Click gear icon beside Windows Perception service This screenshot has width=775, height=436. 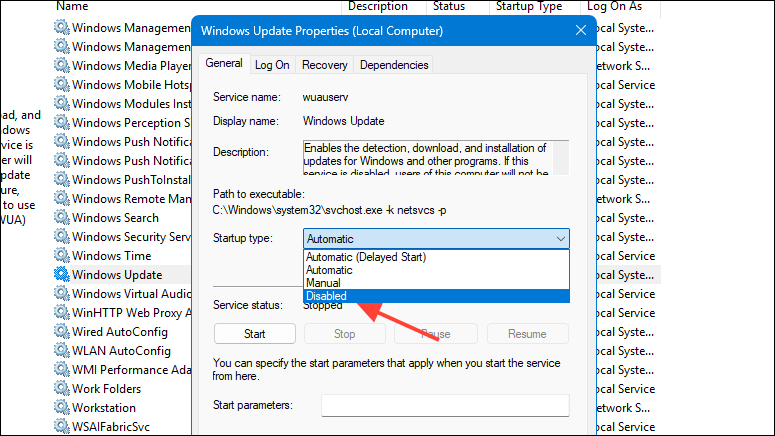(62, 122)
